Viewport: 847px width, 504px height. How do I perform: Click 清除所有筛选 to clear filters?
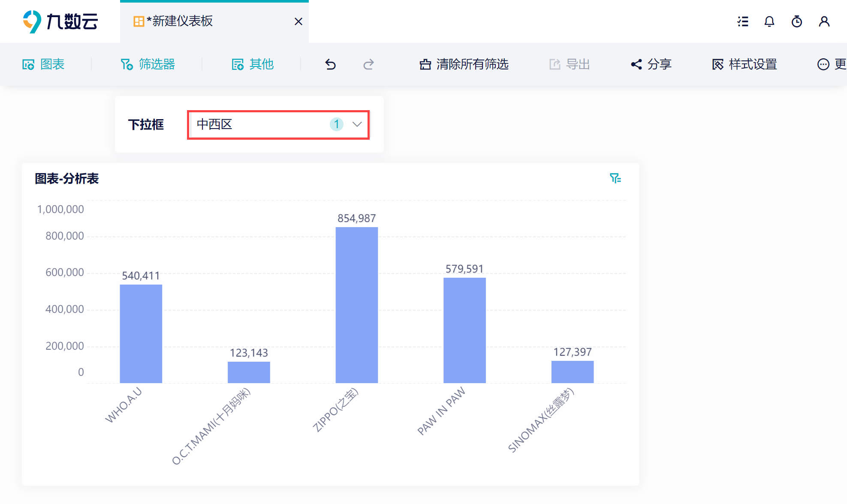464,64
